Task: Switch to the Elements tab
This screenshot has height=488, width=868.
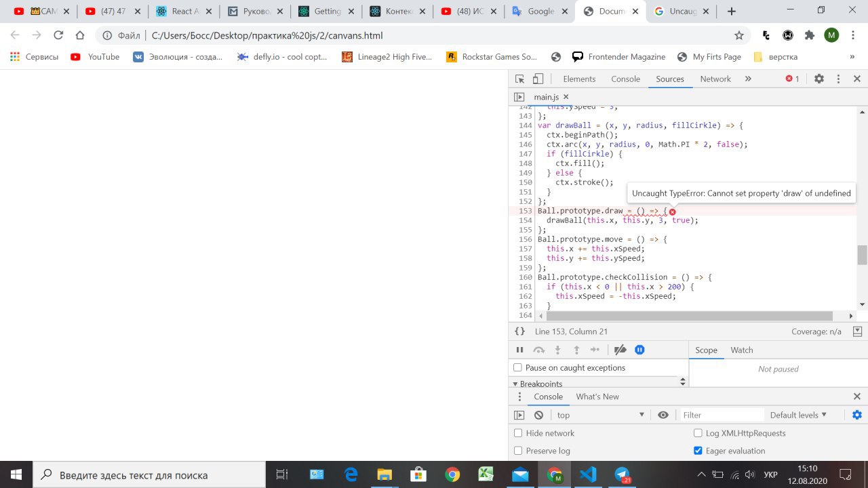Action: click(579, 79)
